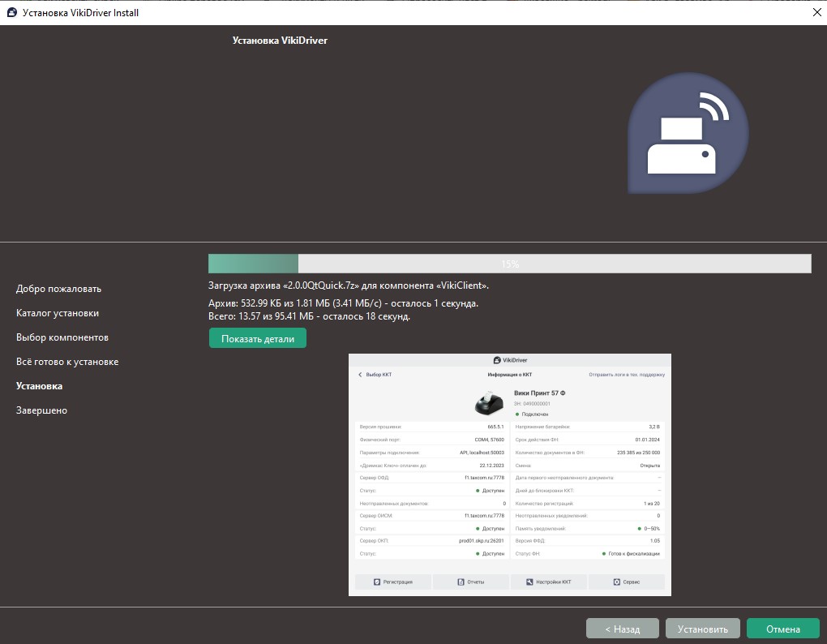Viewport: 827px width, 644px height.
Task: Click the Сервис icon in preview
Action: [x=617, y=582]
